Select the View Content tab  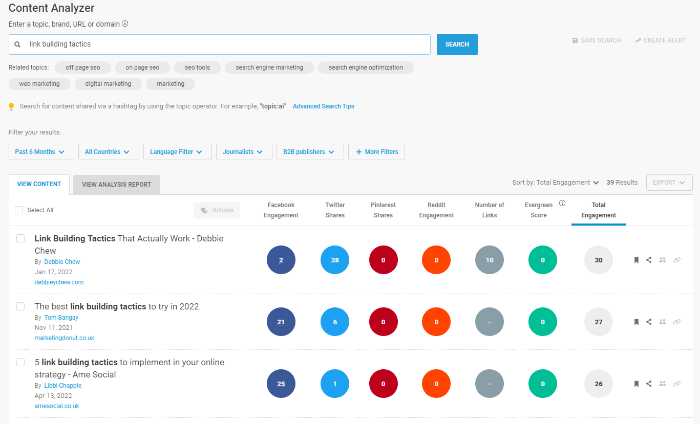pyautogui.click(x=39, y=184)
